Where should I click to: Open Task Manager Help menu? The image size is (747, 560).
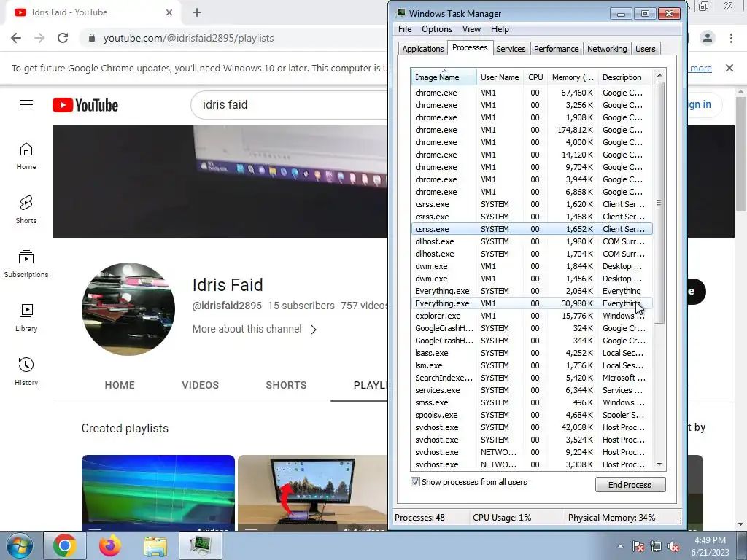pyautogui.click(x=500, y=29)
